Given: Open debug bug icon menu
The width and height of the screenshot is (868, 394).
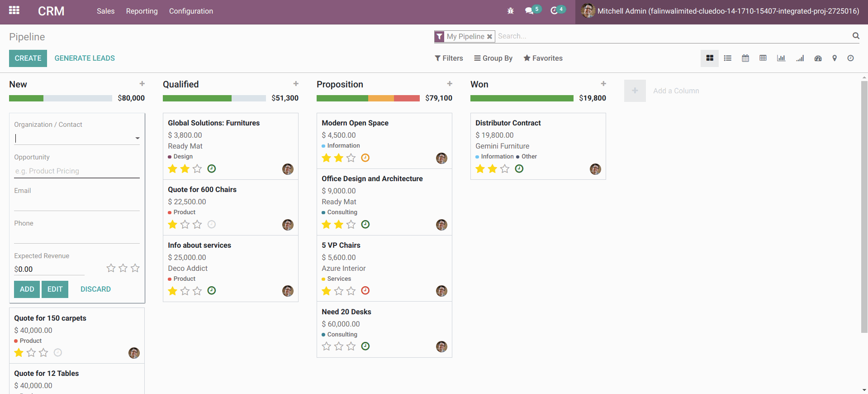Looking at the screenshot, I should (x=511, y=11).
